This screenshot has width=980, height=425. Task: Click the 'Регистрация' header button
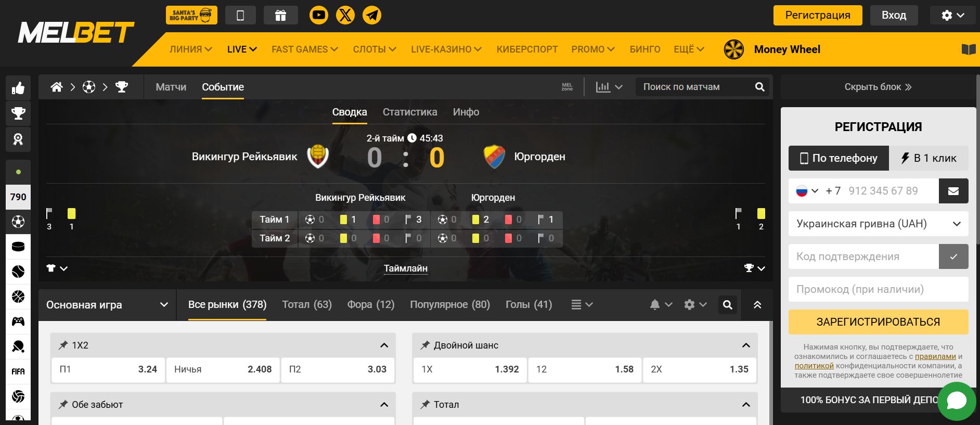pyautogui.click(x=818, y=15)
